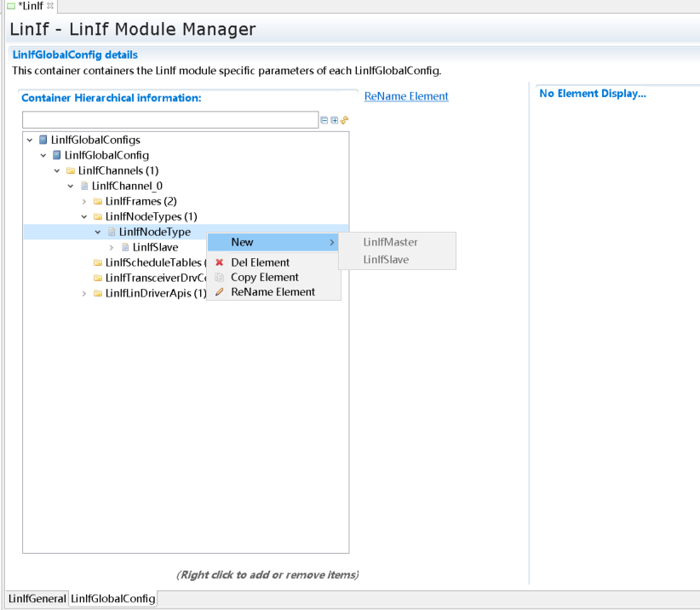700x610 pixels.
Task: Click the red X Del Element icon
Action: (220, 262)
